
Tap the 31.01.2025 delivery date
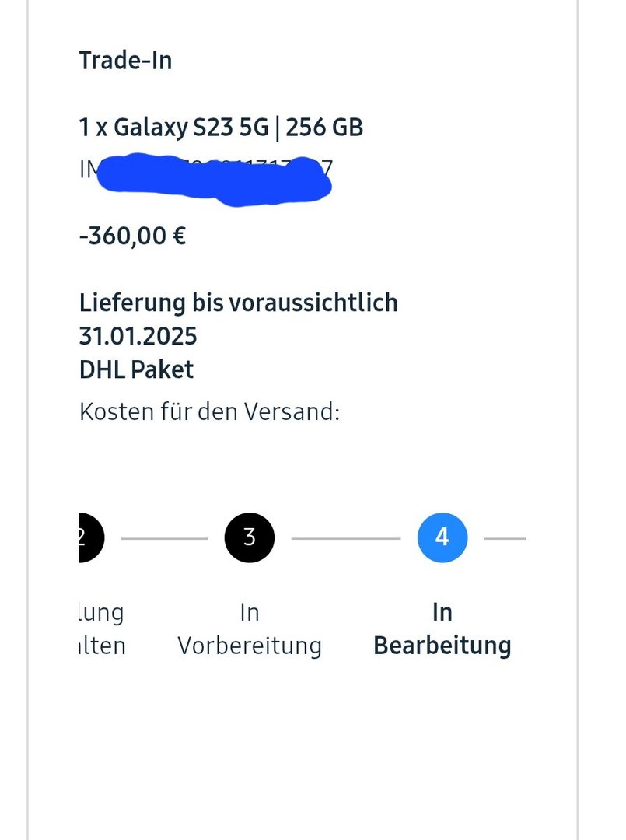(138, 336)
